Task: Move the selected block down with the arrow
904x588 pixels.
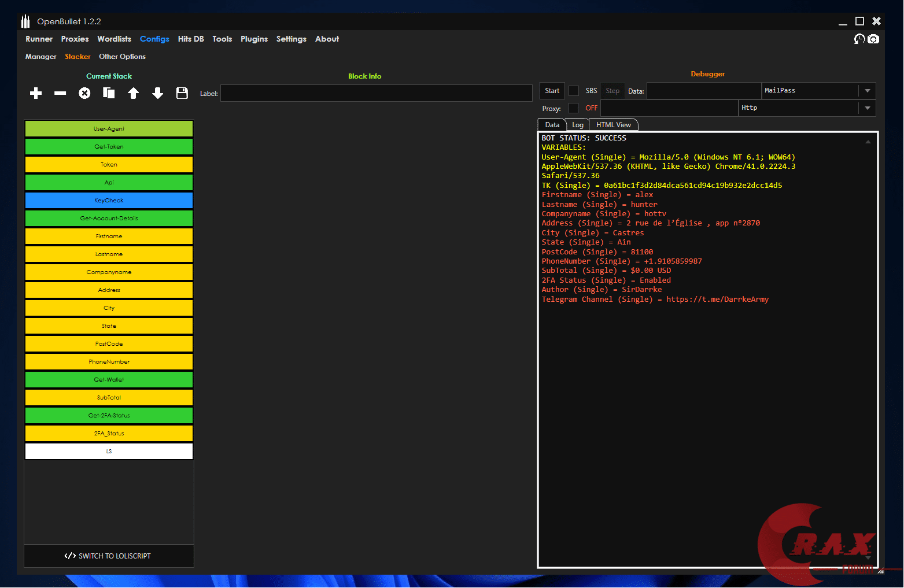Action: coord(157,93)
